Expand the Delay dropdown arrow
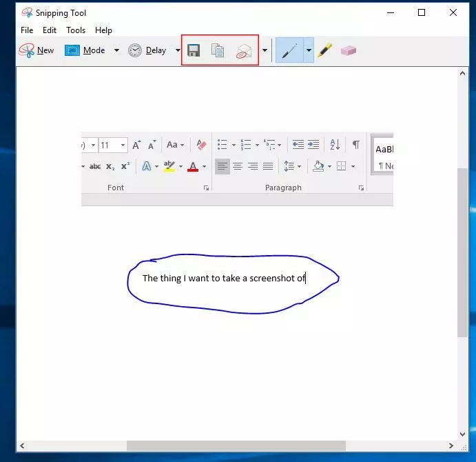The height and width of the screenshot is (462, 476). [x=178, y=50]
